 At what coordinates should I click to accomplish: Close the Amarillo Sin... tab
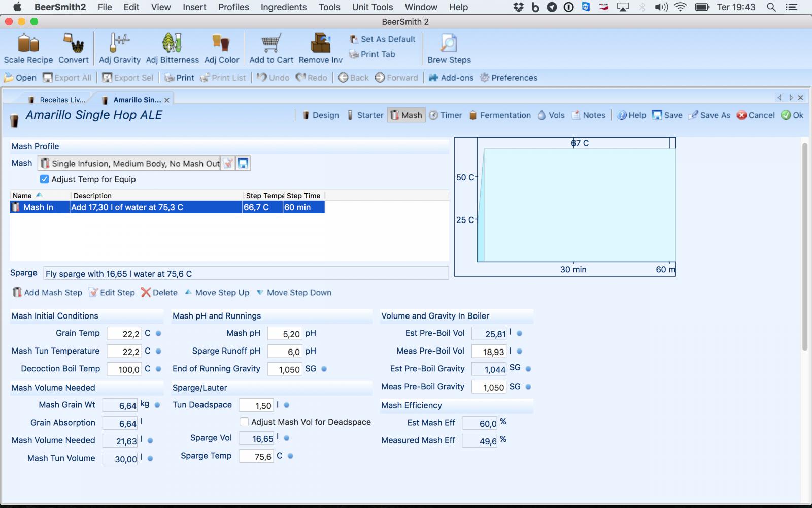(166, 100)
